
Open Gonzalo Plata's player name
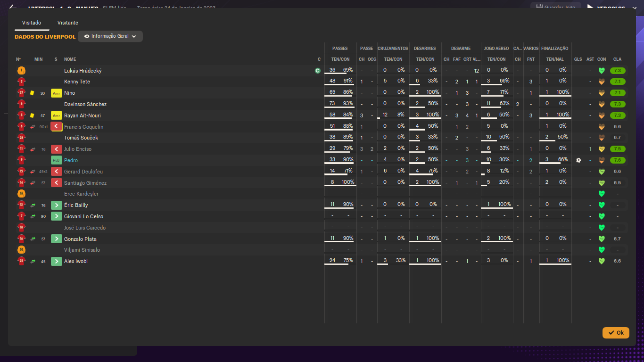(80, 239)
